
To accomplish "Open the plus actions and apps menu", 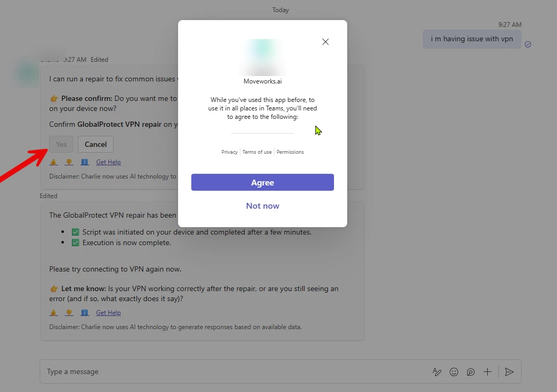I will [487, 372].
